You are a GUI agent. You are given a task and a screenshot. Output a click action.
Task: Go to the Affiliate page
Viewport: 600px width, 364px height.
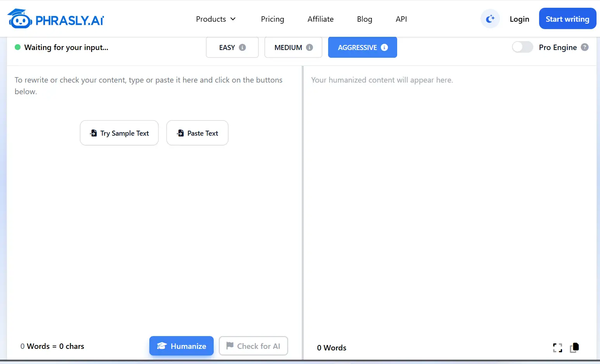pyautogui.click(x=320, y=19)
